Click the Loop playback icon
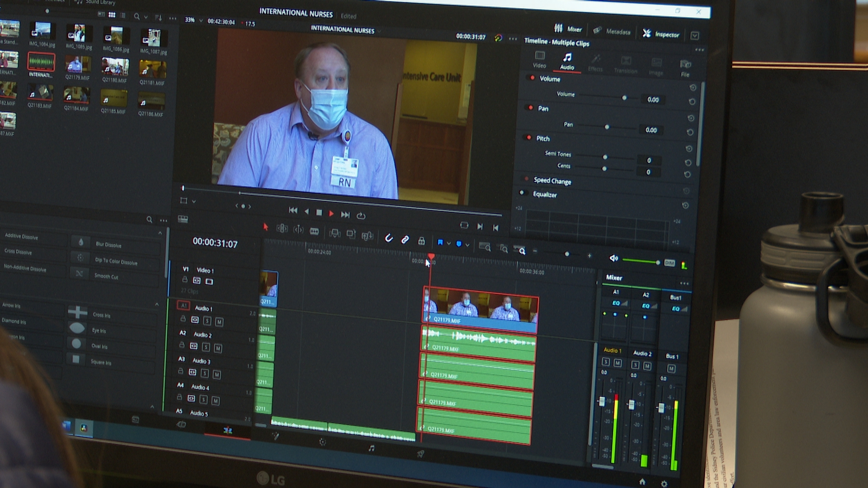This screenshot has width=868, height=488. coord(361,216)
